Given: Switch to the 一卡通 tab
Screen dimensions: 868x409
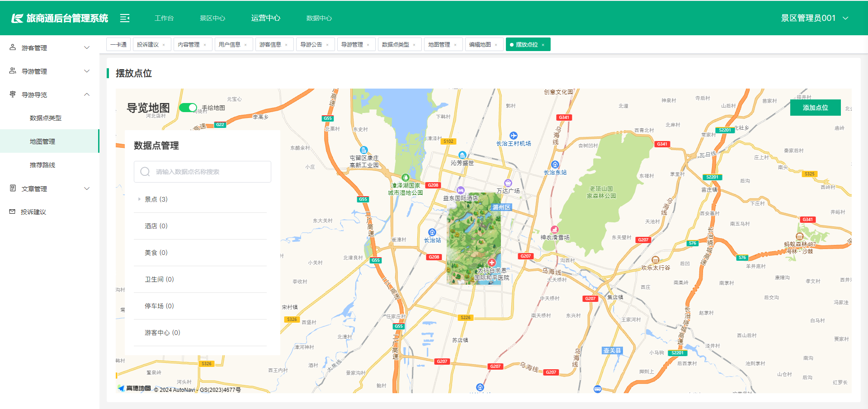Looking at the screenshot, I should tap(118, 44).
